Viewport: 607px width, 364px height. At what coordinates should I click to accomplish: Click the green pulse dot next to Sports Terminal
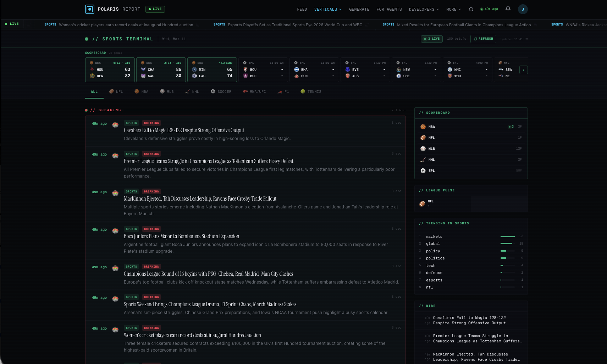click(x=86, y=39)
